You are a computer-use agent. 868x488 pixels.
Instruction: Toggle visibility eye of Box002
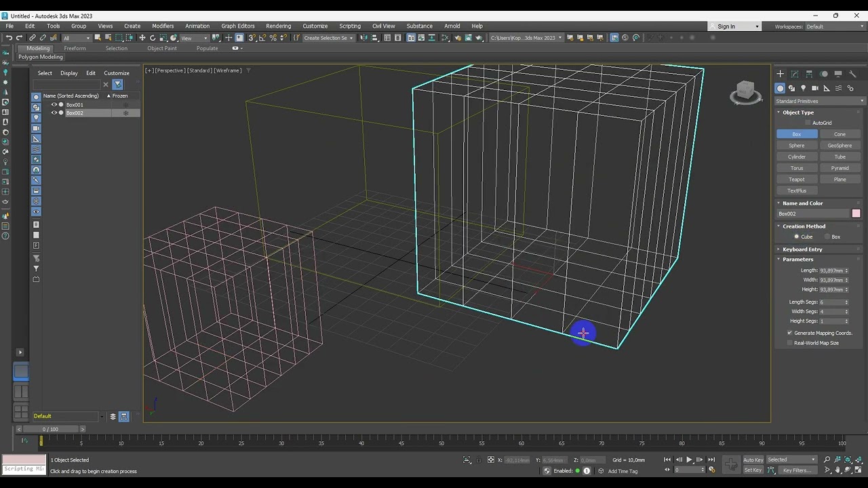click(54, 113)
